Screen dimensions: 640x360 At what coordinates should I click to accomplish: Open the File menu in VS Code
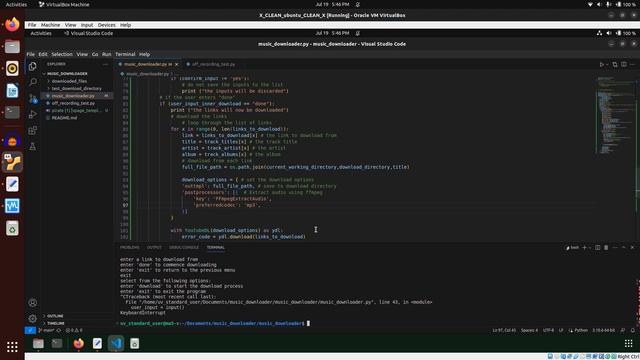pyautogui.click(x=31, y=54)
